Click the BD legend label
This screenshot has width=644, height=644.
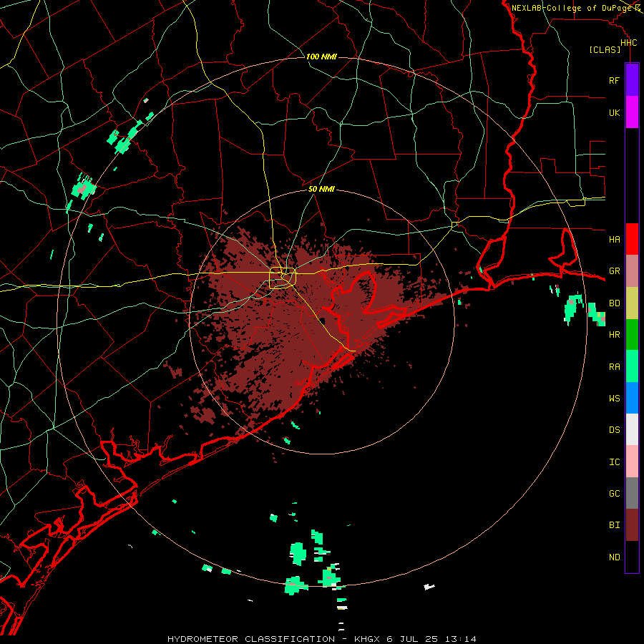click(x=614, y=303)
